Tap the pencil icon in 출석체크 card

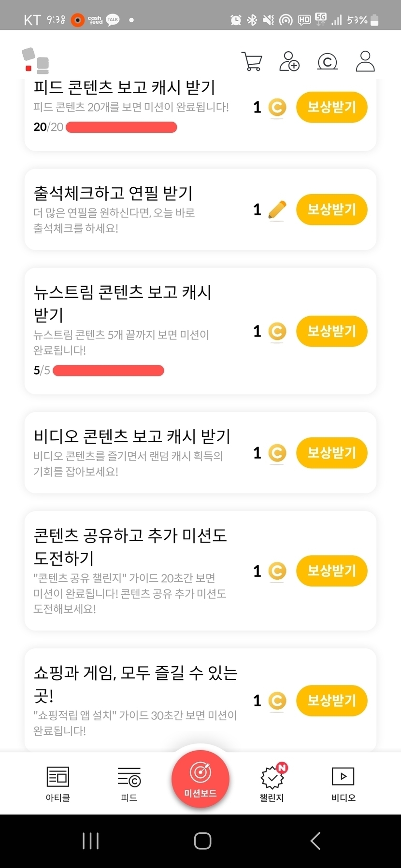tap(277, 210)
